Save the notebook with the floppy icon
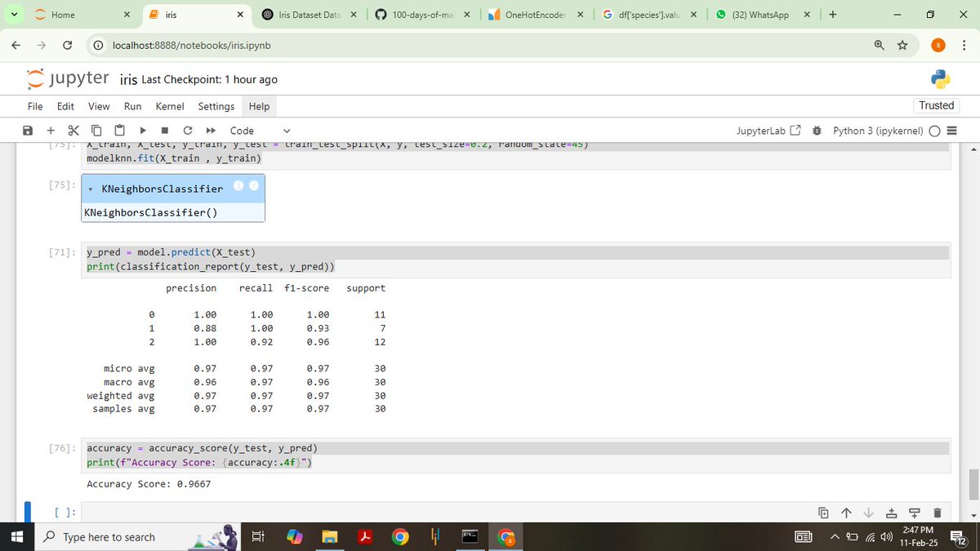980x551 pixels. [28, 131]
